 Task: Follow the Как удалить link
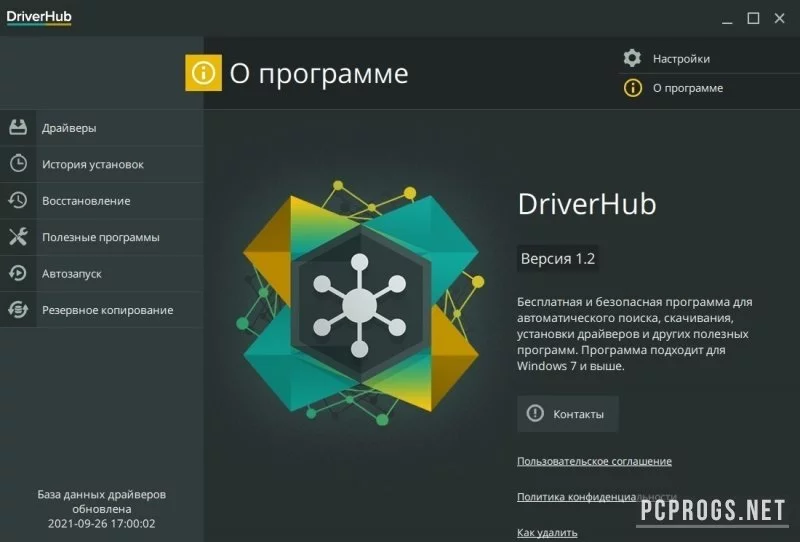click(547, 533)
